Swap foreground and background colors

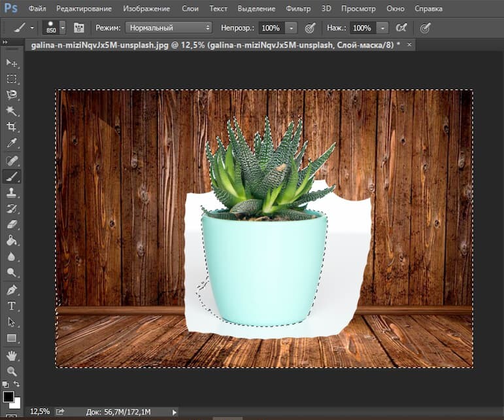click(17, 384)
